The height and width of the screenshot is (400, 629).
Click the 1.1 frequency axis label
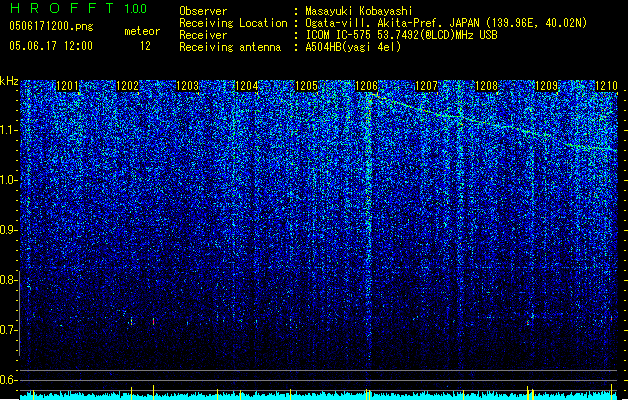[x=9, y=130]
